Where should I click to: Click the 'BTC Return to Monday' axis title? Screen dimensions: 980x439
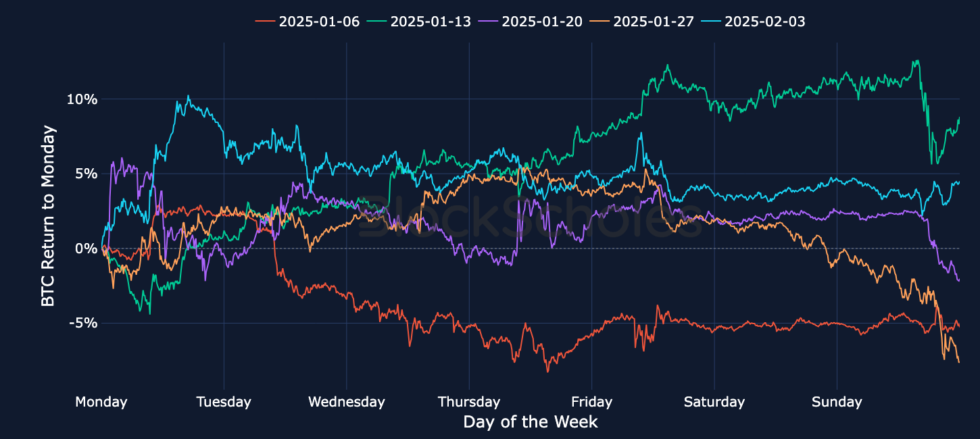click(48, 216)
